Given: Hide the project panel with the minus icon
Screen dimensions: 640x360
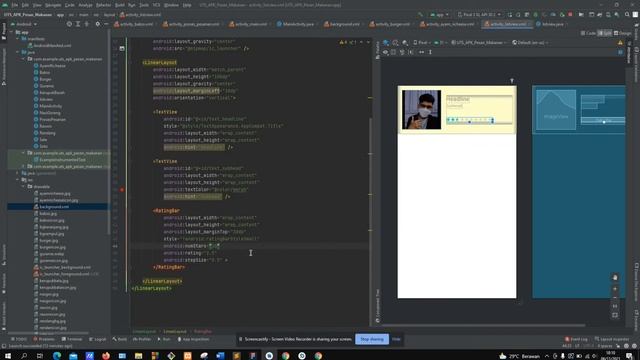Looking at the screenshot, I should coord(106,24).
